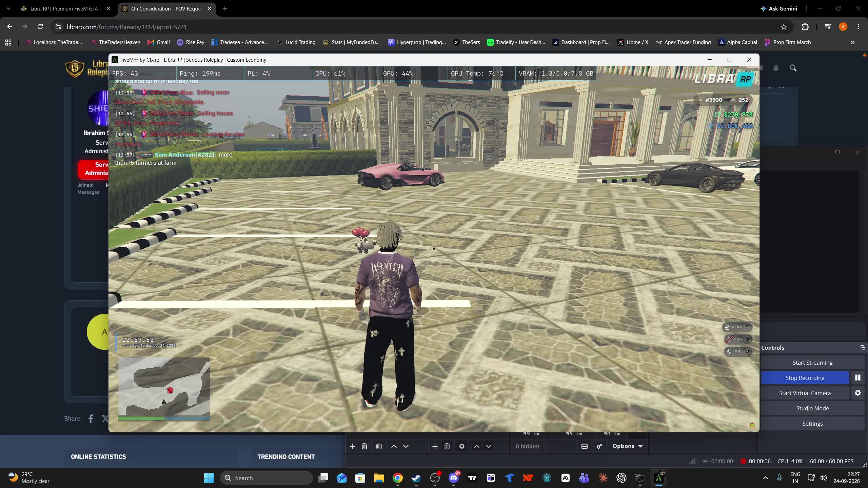
Task: Delete the selected OBS source via trash icon
Action: click(x=447, y=446)
